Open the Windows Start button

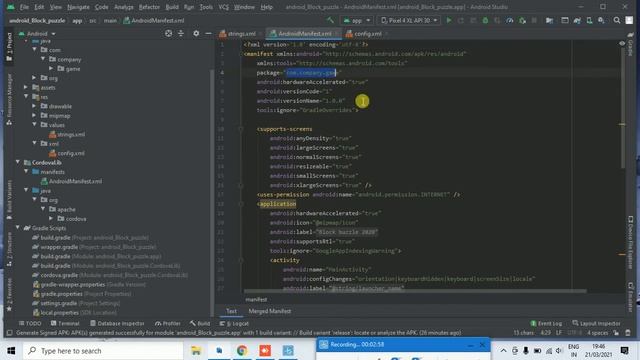click(x=11, y=351)
